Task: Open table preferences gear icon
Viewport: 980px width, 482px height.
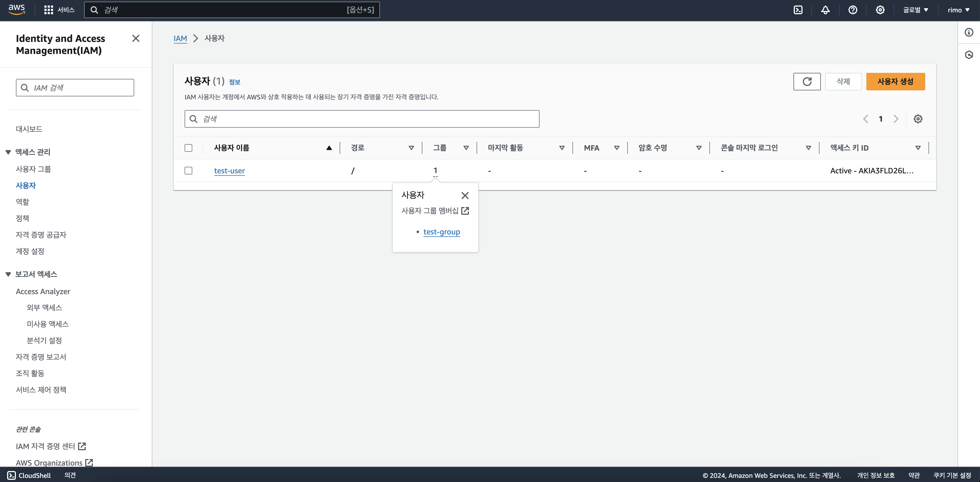Action: 918,119
